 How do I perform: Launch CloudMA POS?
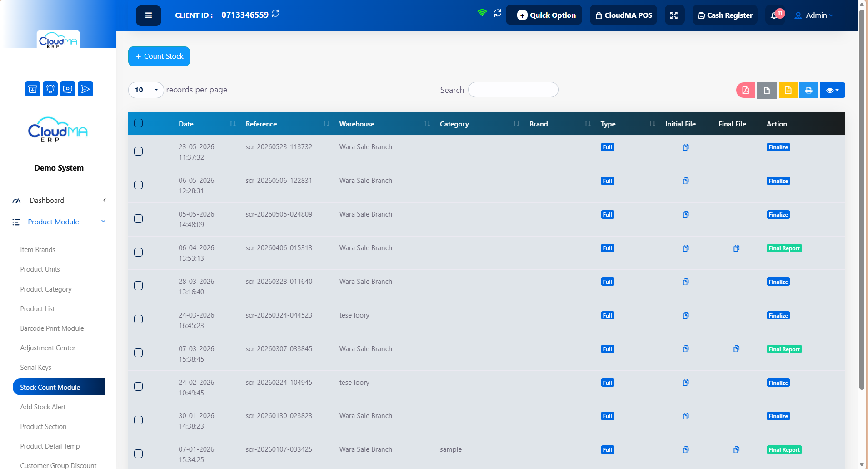pos(624,15)
